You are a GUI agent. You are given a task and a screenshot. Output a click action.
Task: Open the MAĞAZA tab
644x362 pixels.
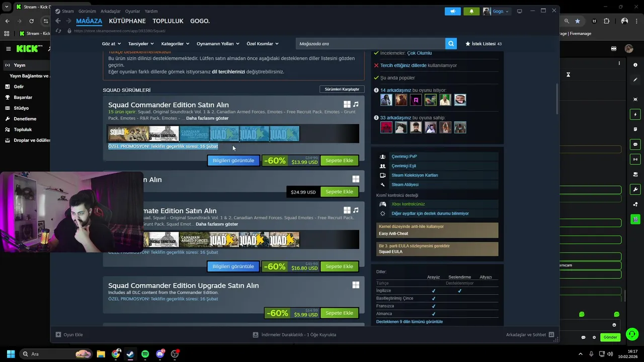(x=89, y=21)
